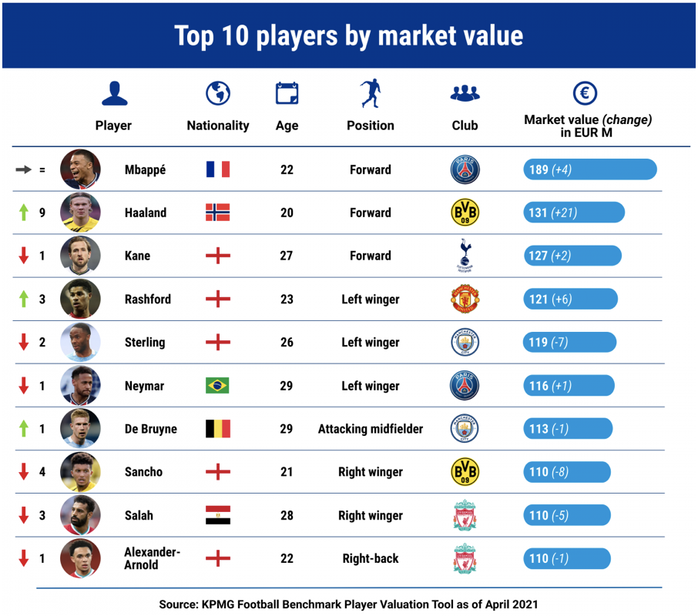Click Mbappé's 189 market value bar
This screenshot has height=616, width=698.
coord(589,169)
